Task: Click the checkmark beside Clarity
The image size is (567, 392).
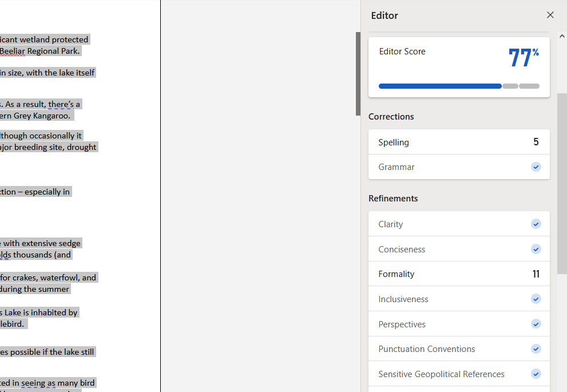Action: coord(536,224)
